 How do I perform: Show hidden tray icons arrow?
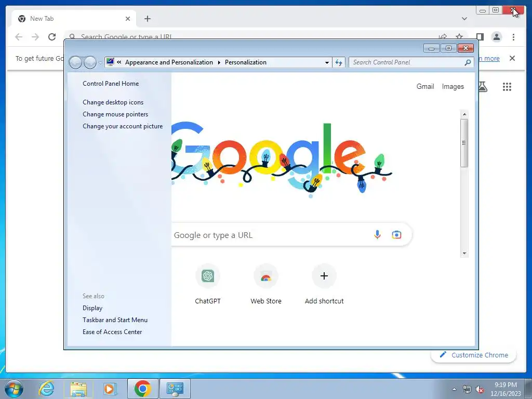click(x=454, y=389)
